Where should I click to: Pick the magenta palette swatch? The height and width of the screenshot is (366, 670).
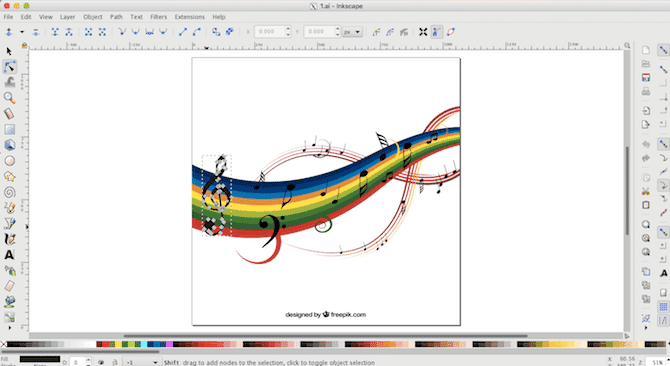(170, 344)
